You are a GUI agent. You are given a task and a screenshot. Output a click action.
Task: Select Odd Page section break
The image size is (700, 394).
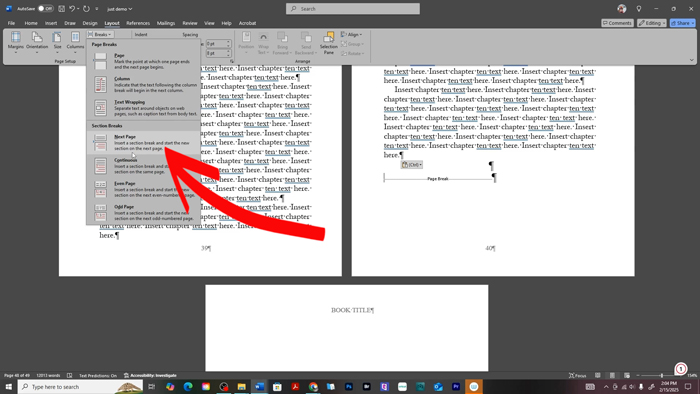click(143, 212)
